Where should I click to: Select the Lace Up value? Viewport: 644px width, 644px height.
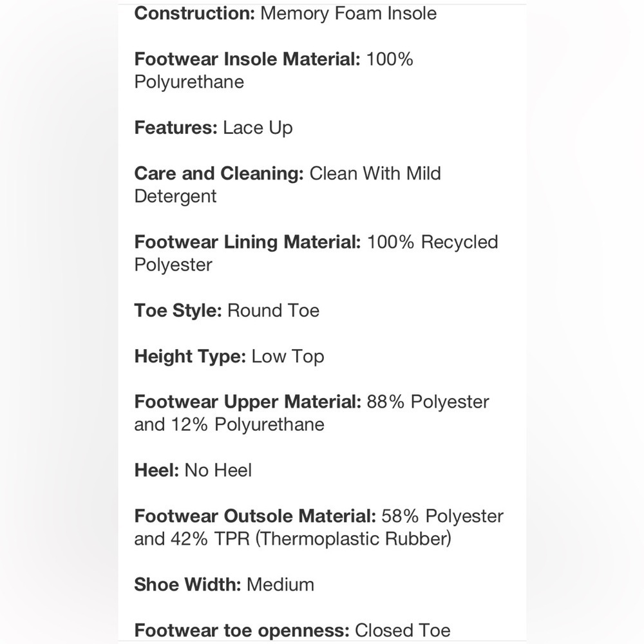coord(258,128)
